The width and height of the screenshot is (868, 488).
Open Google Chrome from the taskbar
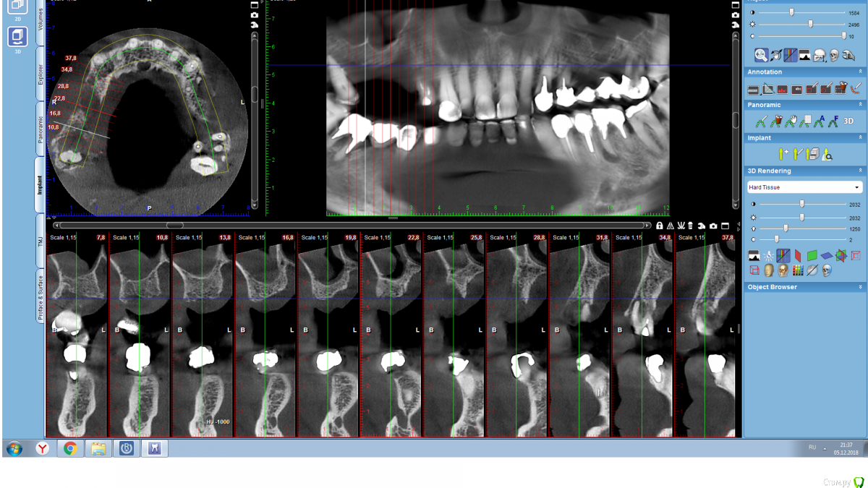pos(70,449)
